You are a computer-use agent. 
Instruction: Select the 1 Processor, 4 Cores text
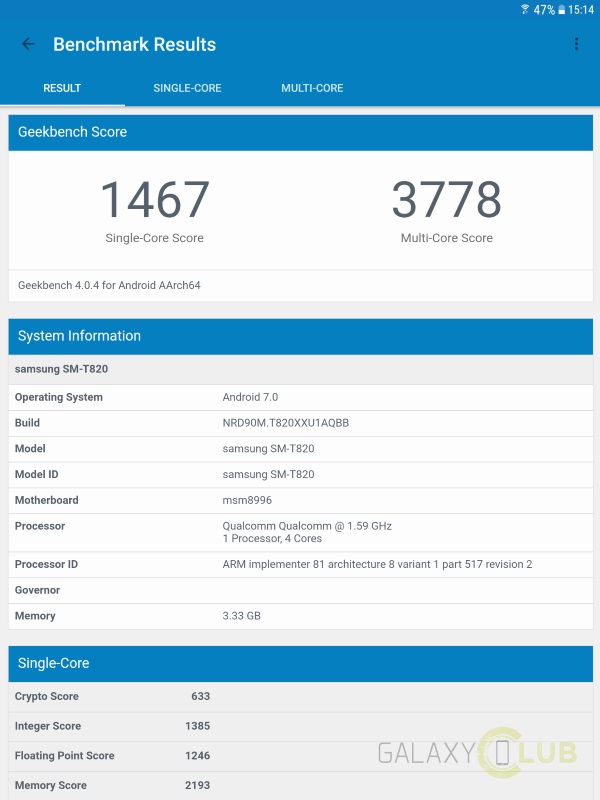click(x=272, y=539)
